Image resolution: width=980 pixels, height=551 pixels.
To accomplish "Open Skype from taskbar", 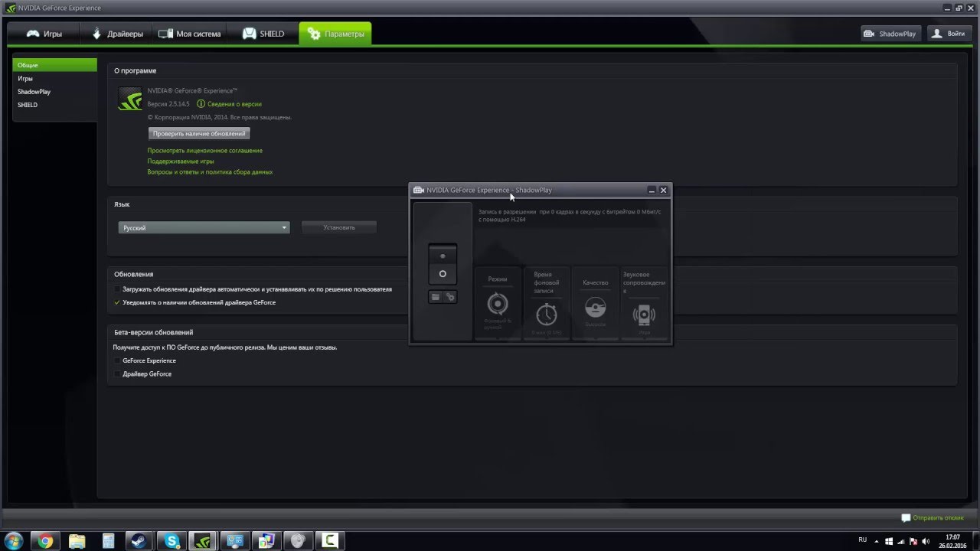I will click(171, 541).
